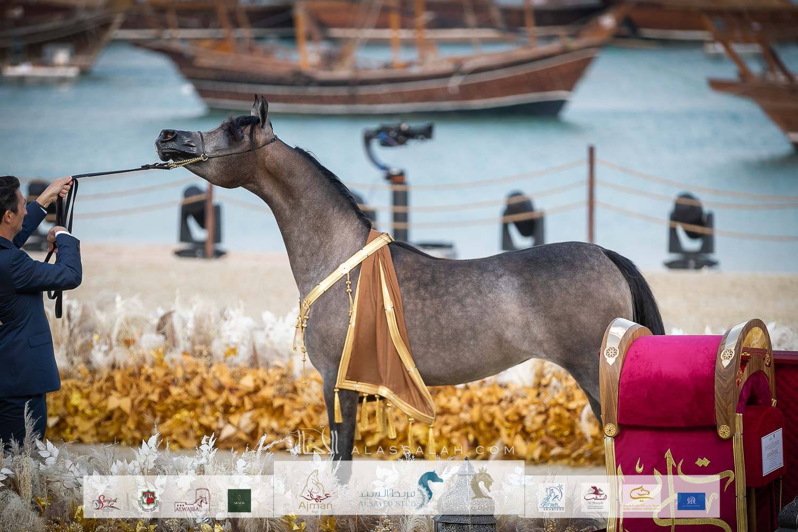The width and height of the screenshot is (798, 532).
Task: Click the white notice card on red velvet
Action: pyautogui.click(x=772, y=451)
